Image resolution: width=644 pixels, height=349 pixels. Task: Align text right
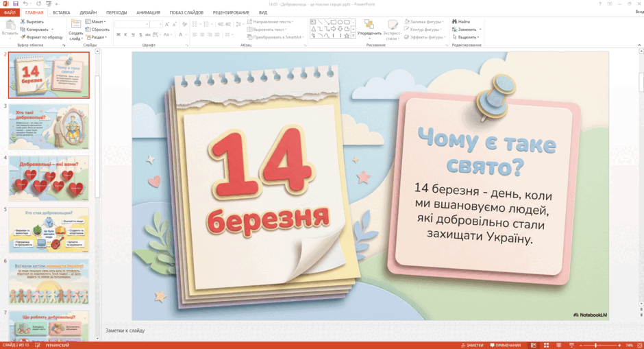(x=210, y=34)
